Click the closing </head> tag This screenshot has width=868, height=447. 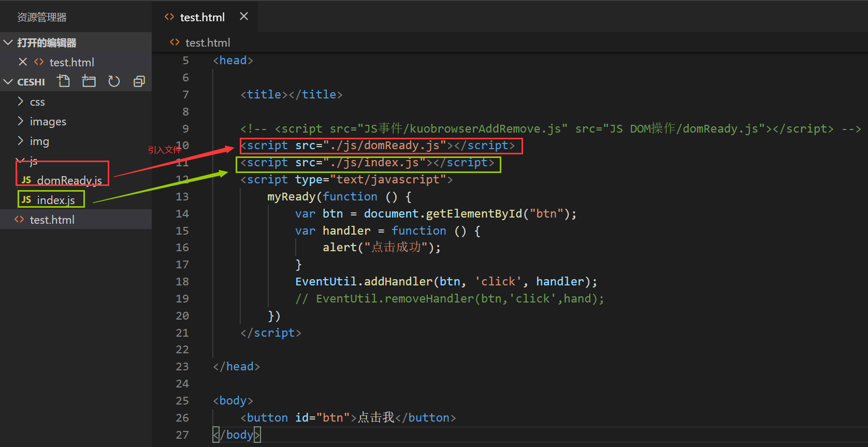click(x=236, y=367)
